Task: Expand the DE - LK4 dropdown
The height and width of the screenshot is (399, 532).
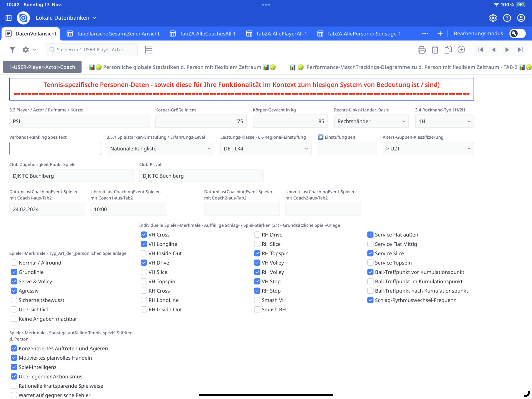Action: (x=265, y=149)
